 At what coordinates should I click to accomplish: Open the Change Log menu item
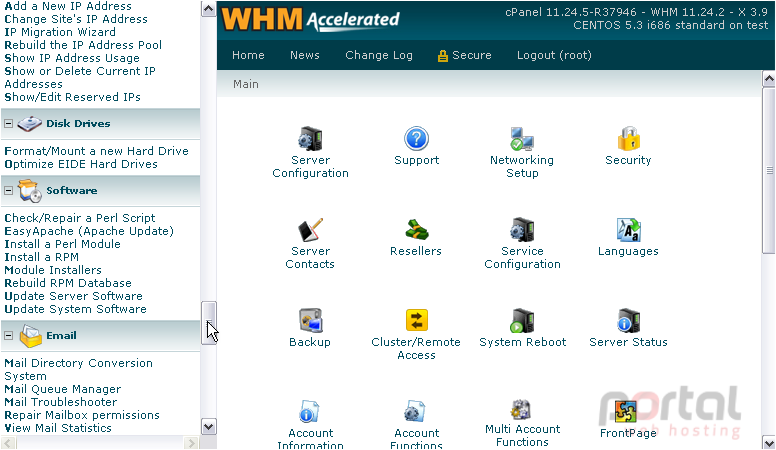(x=379, y=55)
